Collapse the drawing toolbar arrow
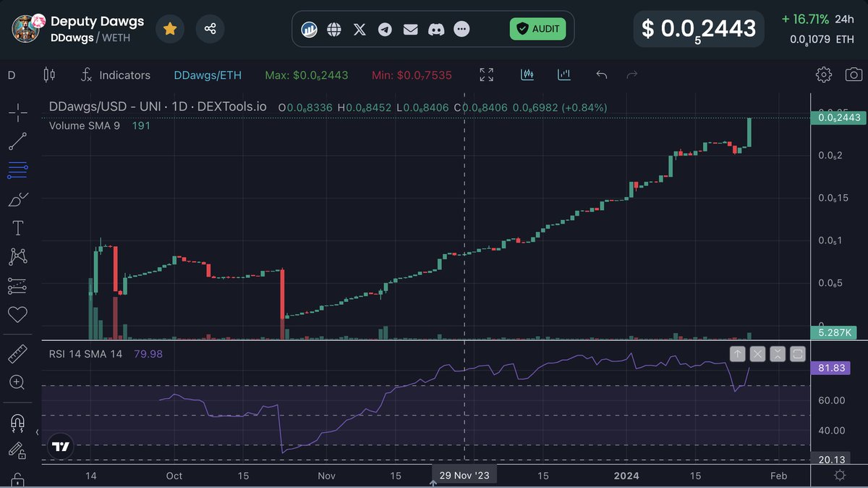The width and height of the screenshot is (868, 488). coord(38,432)
